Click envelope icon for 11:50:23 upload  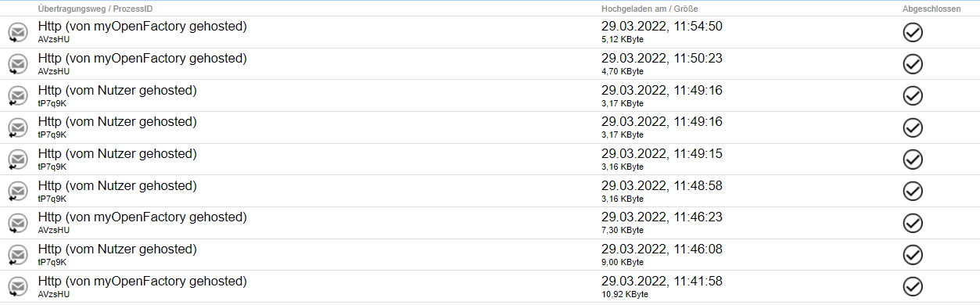tap(17, 64)
